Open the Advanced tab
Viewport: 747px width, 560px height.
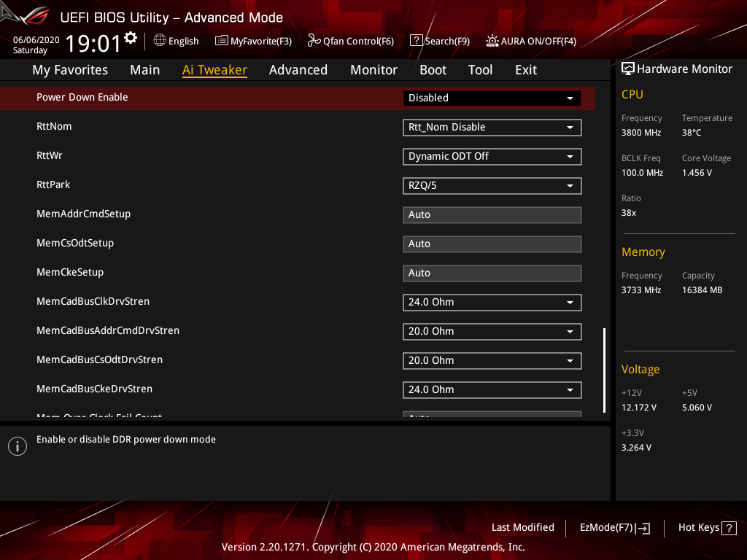298,70
